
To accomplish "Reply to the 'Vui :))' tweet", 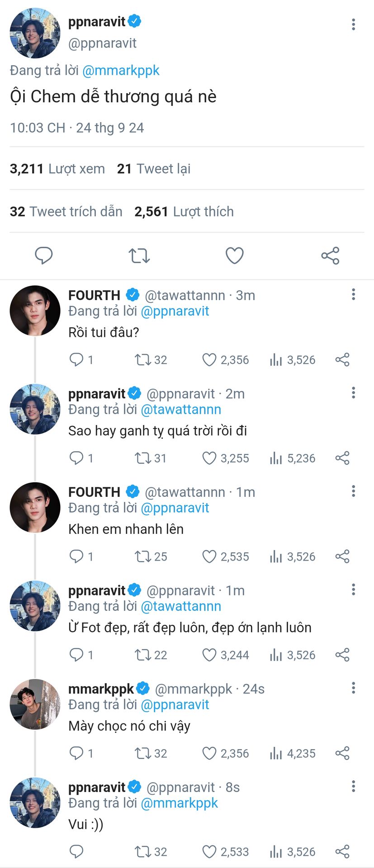I will tap(76, 852).
